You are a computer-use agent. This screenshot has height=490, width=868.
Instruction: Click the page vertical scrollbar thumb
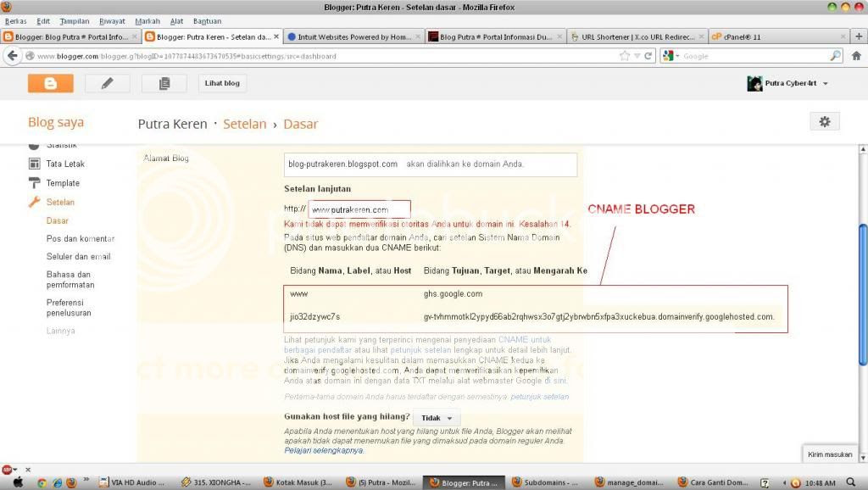(862, 294)
